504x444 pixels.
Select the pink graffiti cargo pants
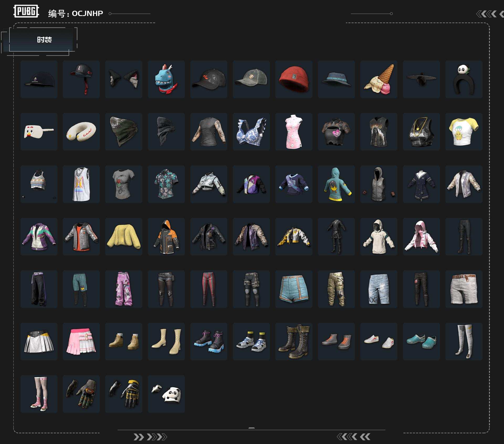(x=124, y=289)
